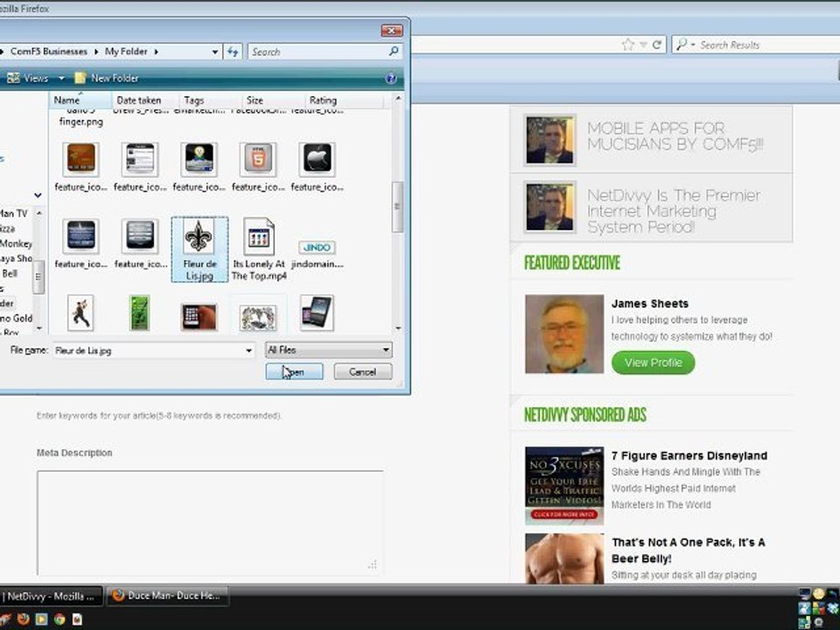Launch Chrome from quick launch bar

coord(59,619)
